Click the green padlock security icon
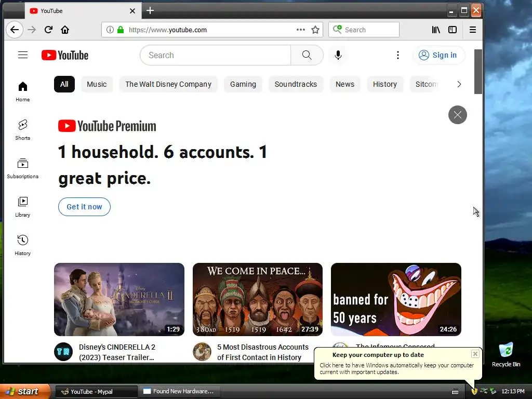The image size is (532, 399). pos(121,30)
